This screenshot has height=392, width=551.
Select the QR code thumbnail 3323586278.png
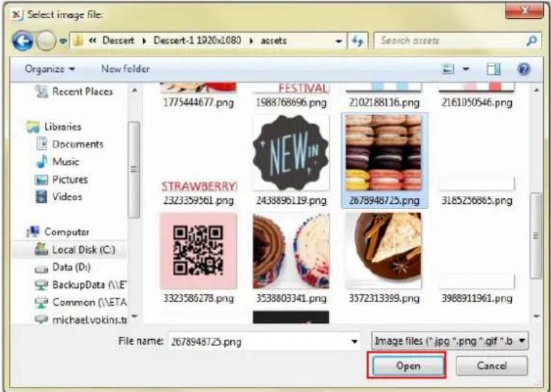(198, 250)
